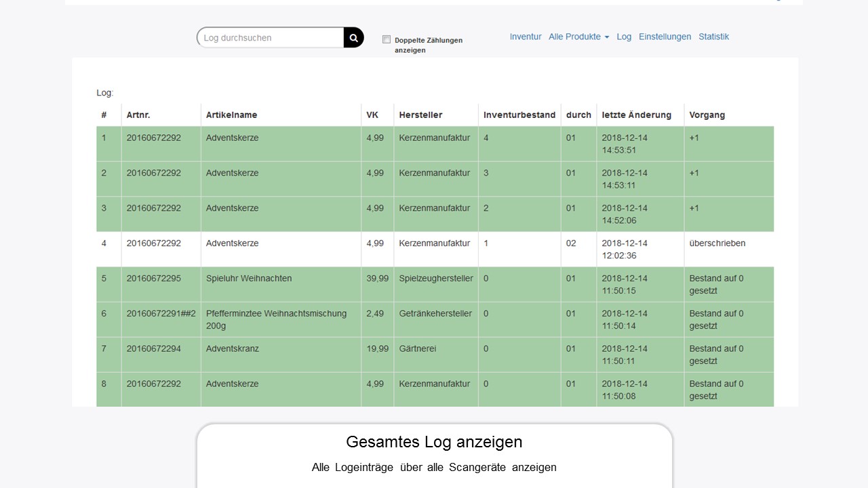Enable Doppelte Zählungen anzeigen checkbox
868x488 pixels.
click(387, 39)
